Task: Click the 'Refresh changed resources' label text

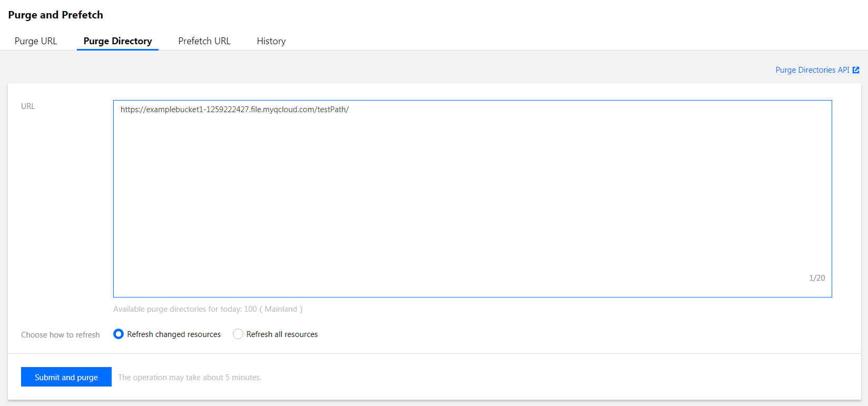Action: pos(174,334)
